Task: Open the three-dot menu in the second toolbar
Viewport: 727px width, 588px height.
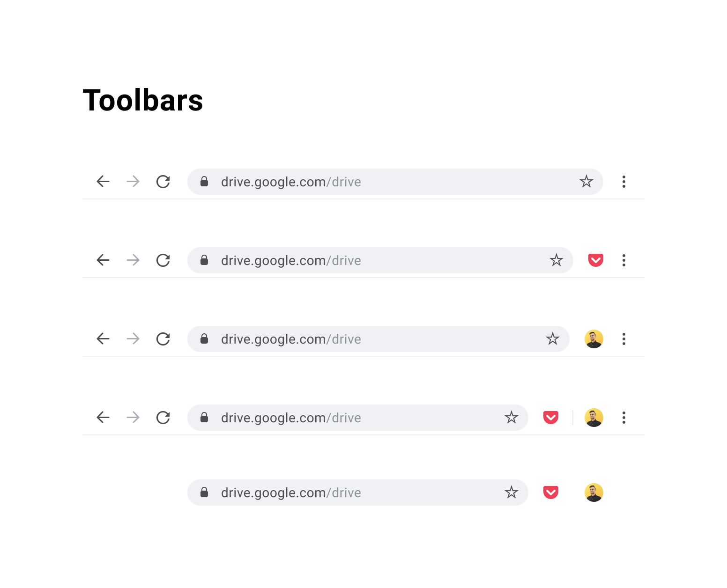Action: coord(624,260)
